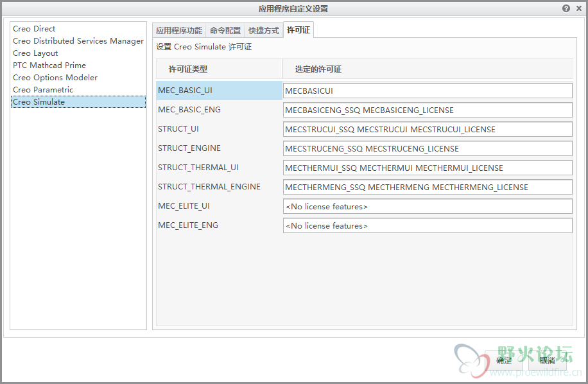
Task: Click the 选定的许可证 column header
Action: pyautogui.click(x=428, y=69)
